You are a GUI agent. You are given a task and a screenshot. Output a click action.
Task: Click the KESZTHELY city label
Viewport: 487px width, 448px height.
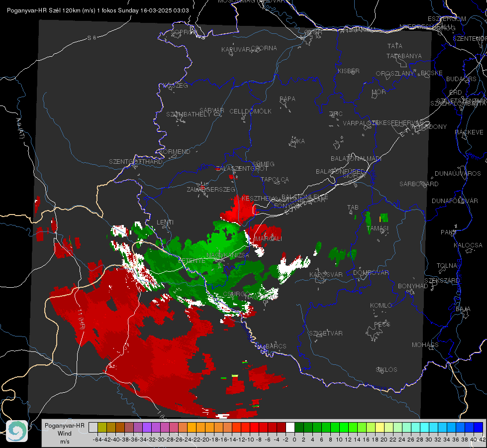pos(259,198)
